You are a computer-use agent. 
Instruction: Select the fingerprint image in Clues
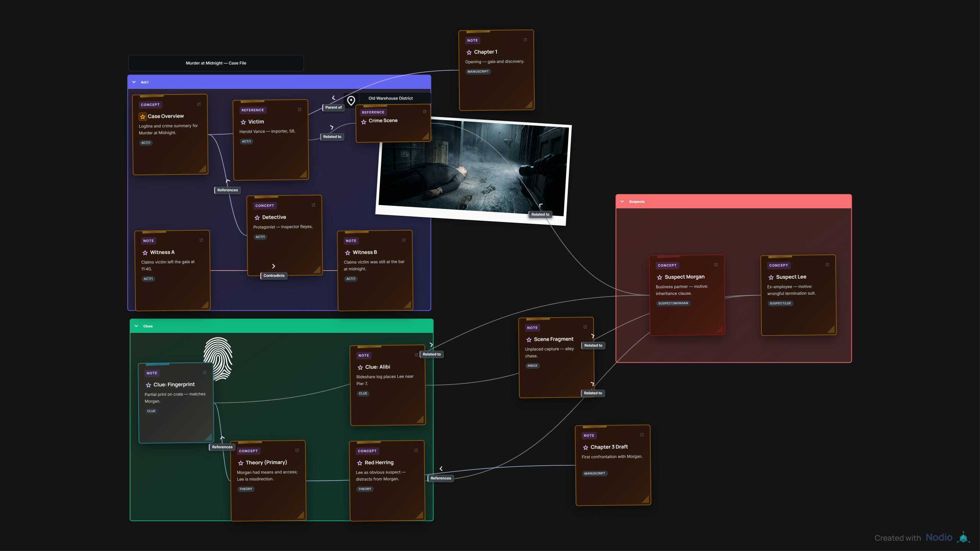tap(218, 359)
